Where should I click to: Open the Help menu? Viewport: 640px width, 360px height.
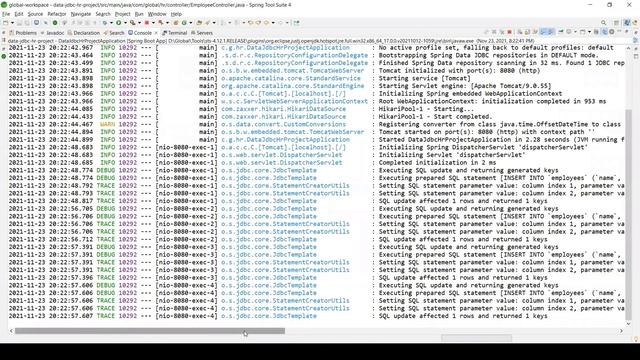point(176,14)
